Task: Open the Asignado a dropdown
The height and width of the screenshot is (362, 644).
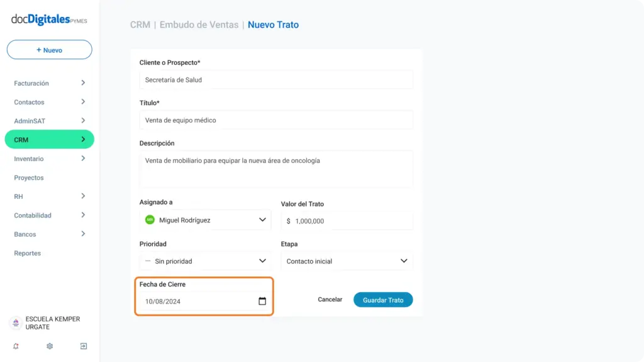Action: click(206, 220)
